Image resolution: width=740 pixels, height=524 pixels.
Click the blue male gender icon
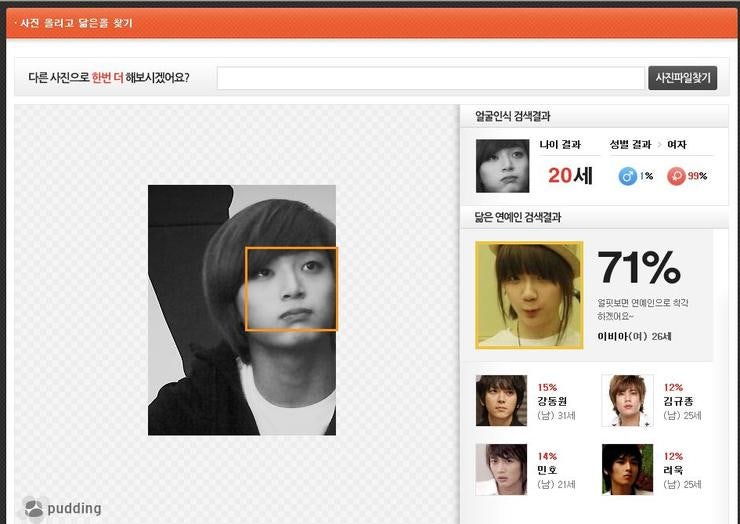627,176
